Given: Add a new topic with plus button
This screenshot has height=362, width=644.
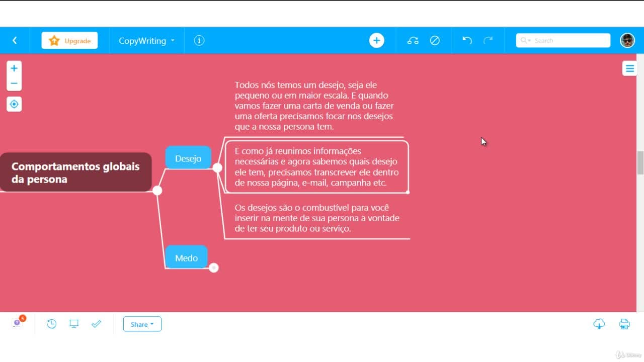Looking at the screenshot, I should [377, 41].
